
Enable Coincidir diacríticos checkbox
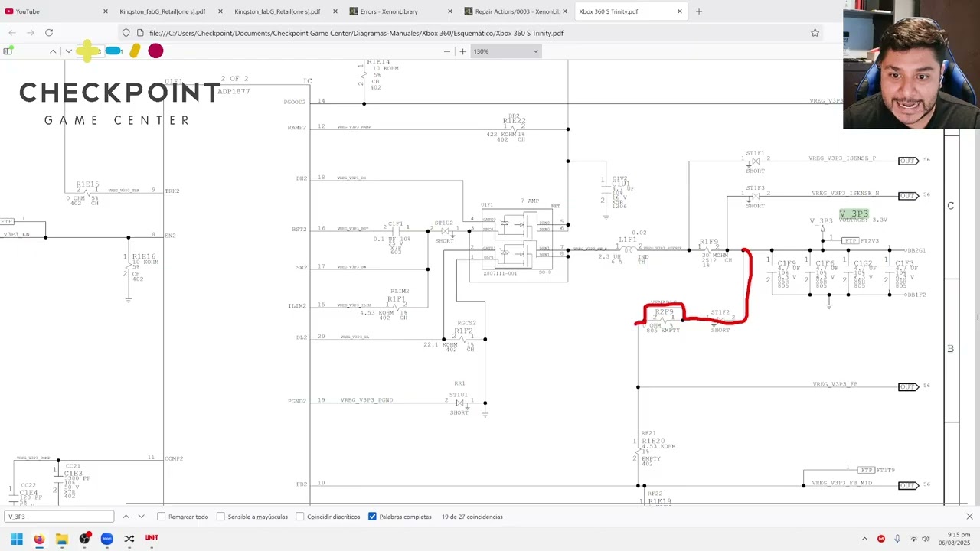click(x=300, y=517)
